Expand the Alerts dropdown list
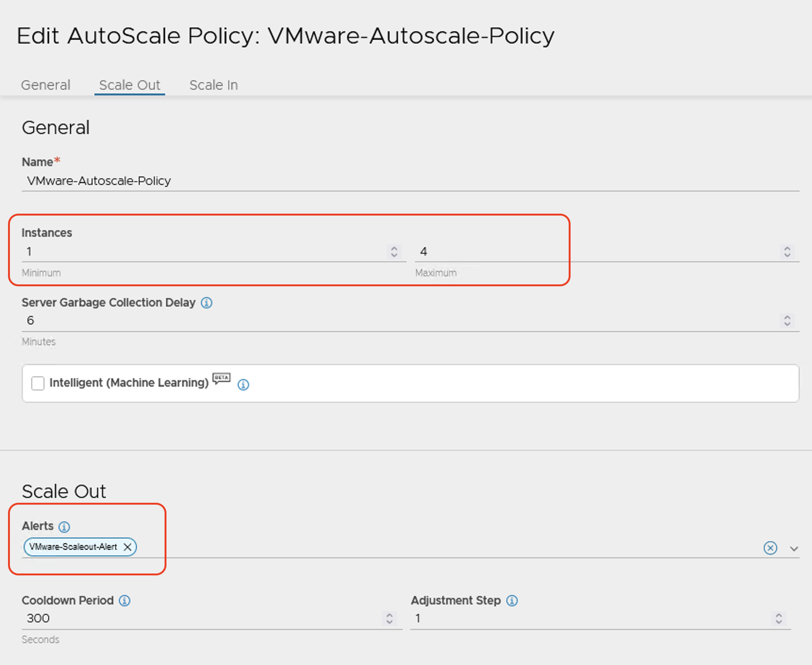Viewport: 812px width, 665px height. pyautogui.click(x=794, y=549)
